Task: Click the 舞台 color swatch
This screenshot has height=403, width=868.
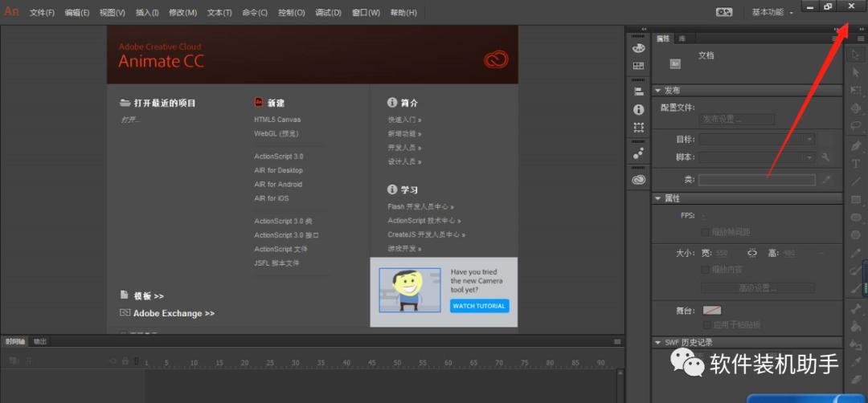Action: coord(712,311)
